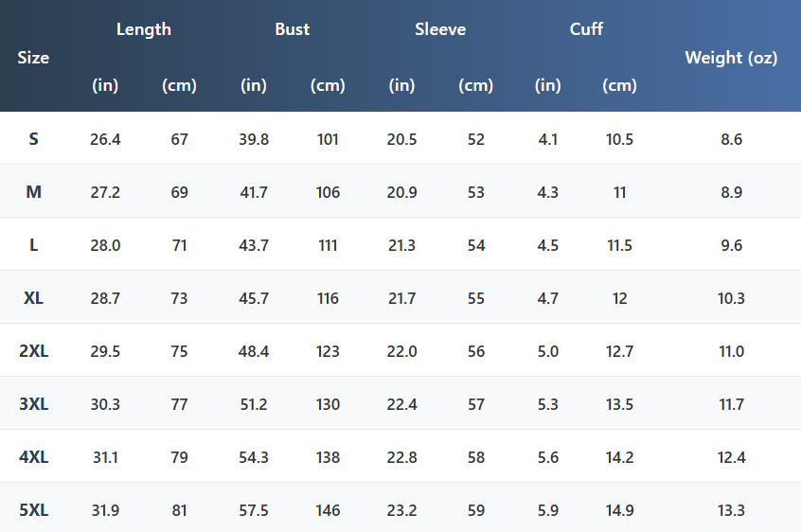The image size is (801, 532).
Task: Select the M size row label
Action: pyautogui.click(x=33, y=192)
